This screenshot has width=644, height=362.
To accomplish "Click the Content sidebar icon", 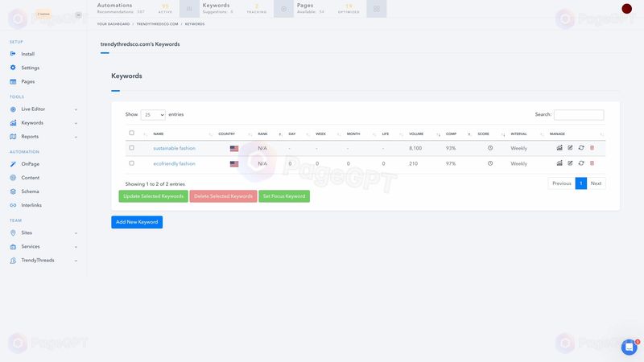I will click(x=13, y=178).
